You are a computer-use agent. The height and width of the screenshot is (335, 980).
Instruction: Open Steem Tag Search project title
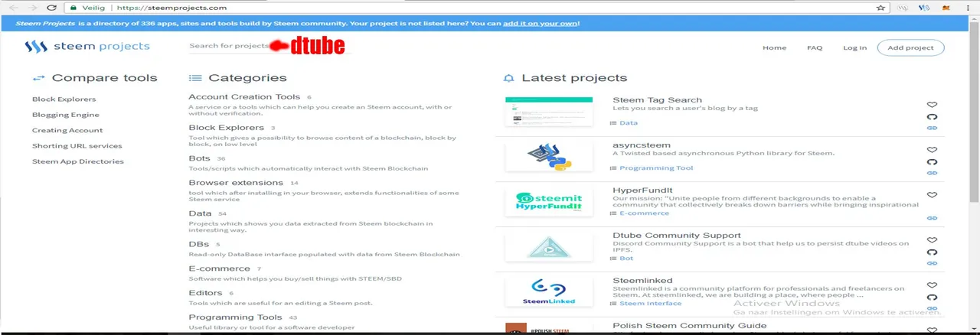(x=657, y=99)
